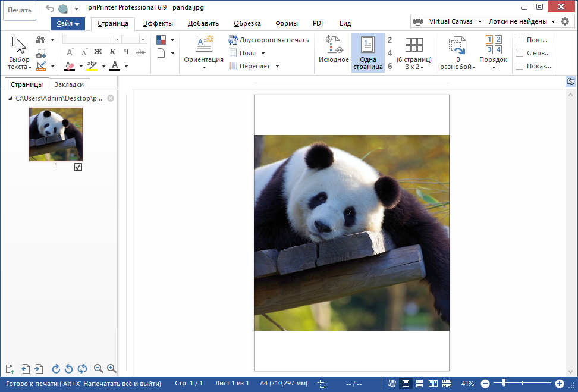Click the zoom in magnifier in pages panel

(111, 369)
